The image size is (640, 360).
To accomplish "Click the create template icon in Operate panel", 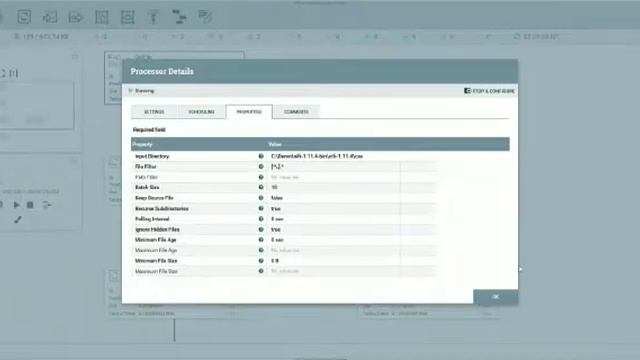I will (x=47, y=205).
